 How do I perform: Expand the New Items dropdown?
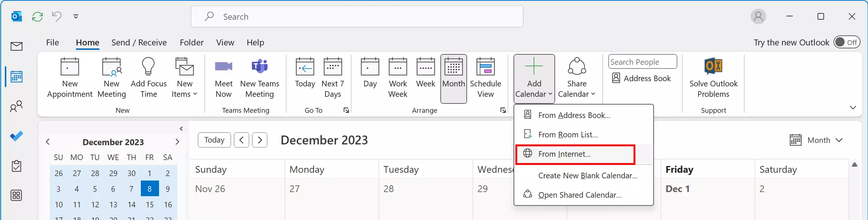pyautogui.click(x=184, y=78)
